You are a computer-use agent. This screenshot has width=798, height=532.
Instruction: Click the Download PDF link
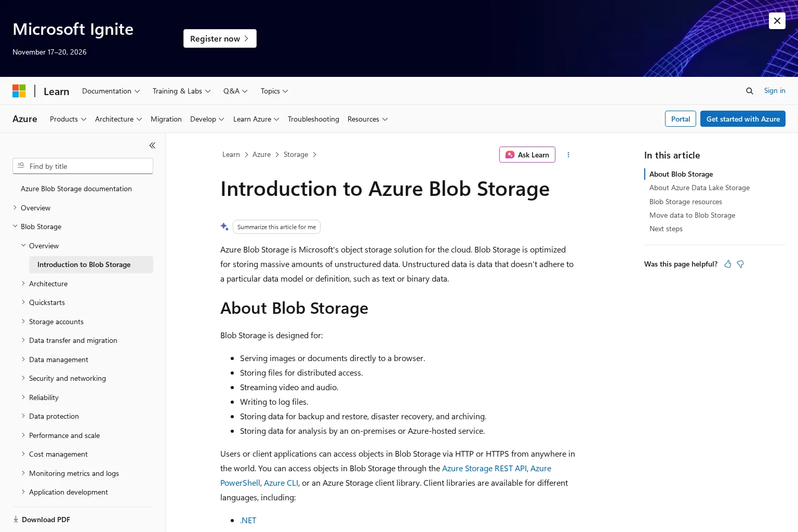pyautogui.click(x=42, y=520)
